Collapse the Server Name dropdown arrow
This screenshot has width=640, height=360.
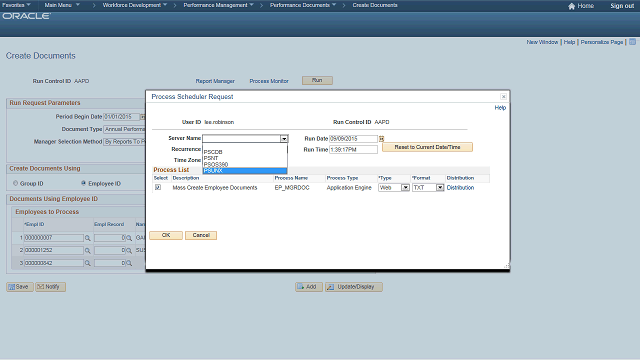284,139
